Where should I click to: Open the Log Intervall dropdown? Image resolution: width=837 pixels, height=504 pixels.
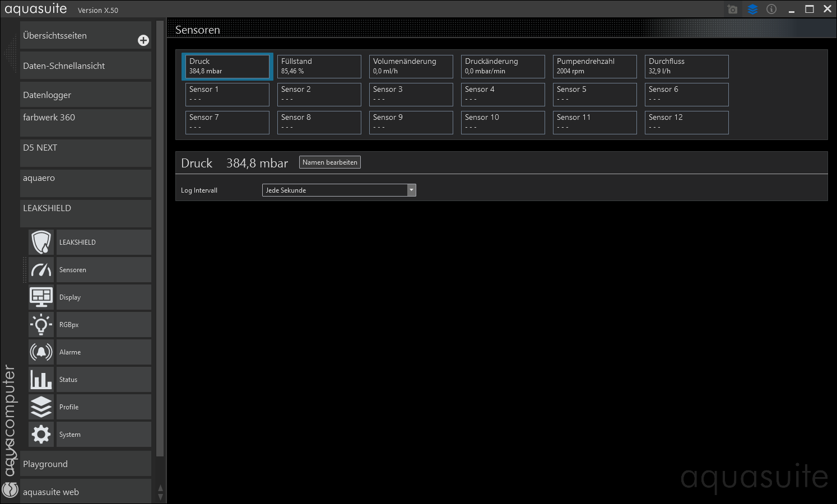click(x=339, y=190)
